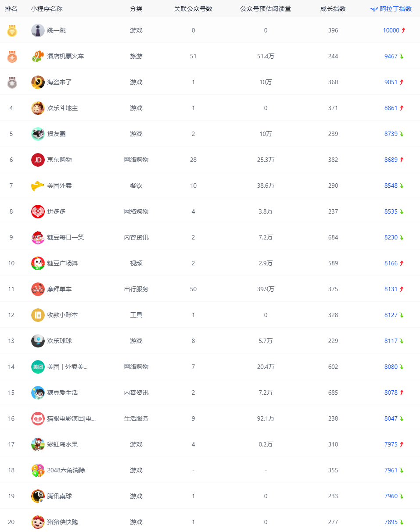Open the 欢乐斗地主 name link

coord(62,108)
